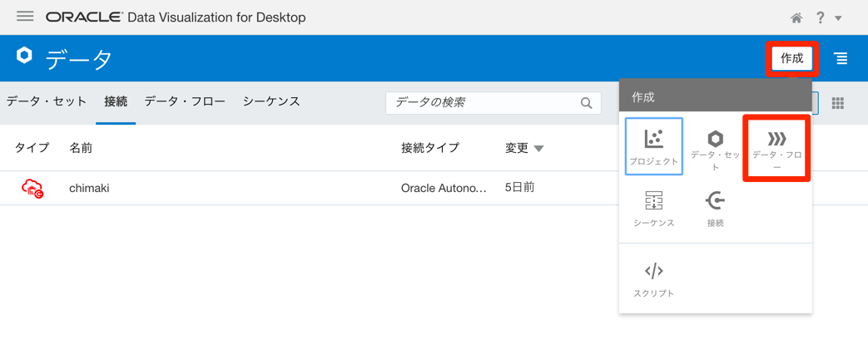Click the 5日前 modified cell
Image resolution: width=868 pixels, height=345 pixels.
[x=519, y=187]
